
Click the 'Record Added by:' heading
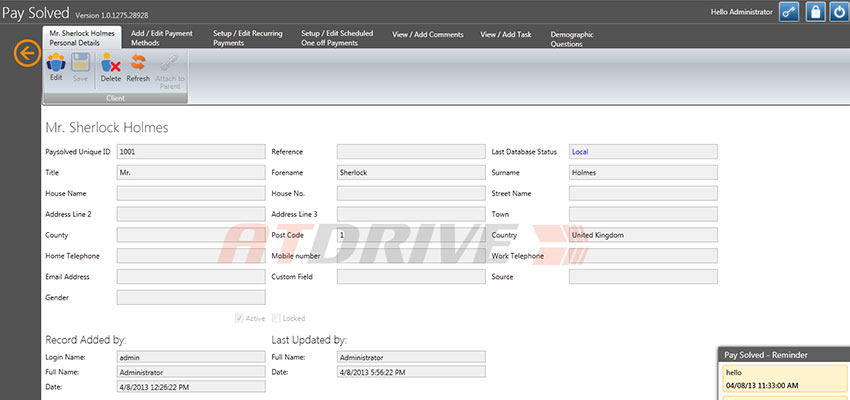(86, 340)
